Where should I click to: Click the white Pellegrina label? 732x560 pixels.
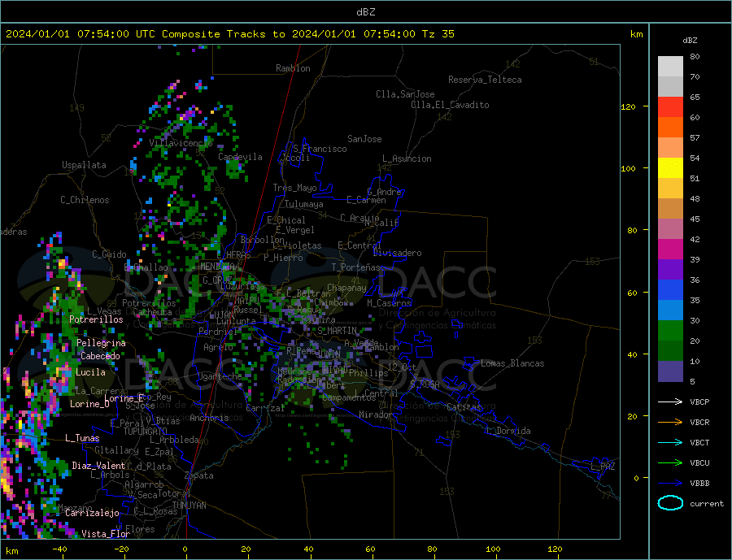tap(101, 343)
